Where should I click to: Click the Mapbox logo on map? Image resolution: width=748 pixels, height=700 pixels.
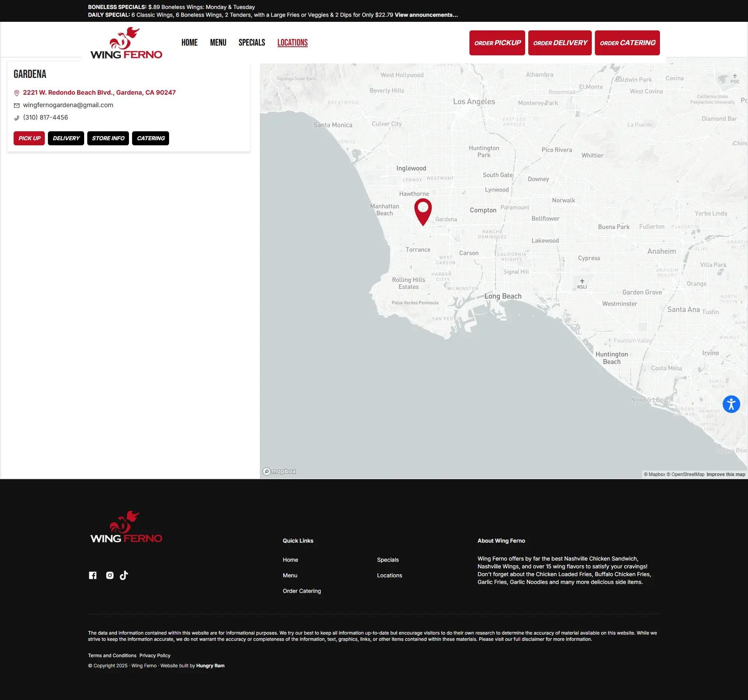coord(279,471)
